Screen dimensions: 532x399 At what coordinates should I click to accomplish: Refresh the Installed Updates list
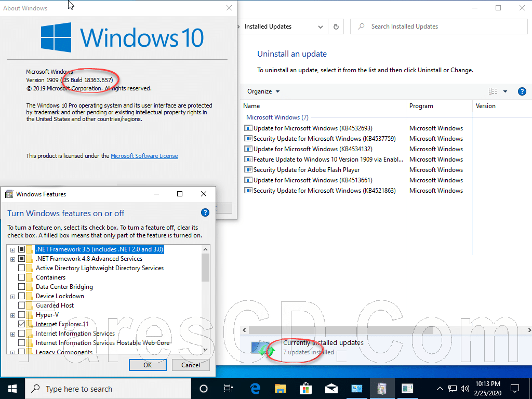(336, 26)
